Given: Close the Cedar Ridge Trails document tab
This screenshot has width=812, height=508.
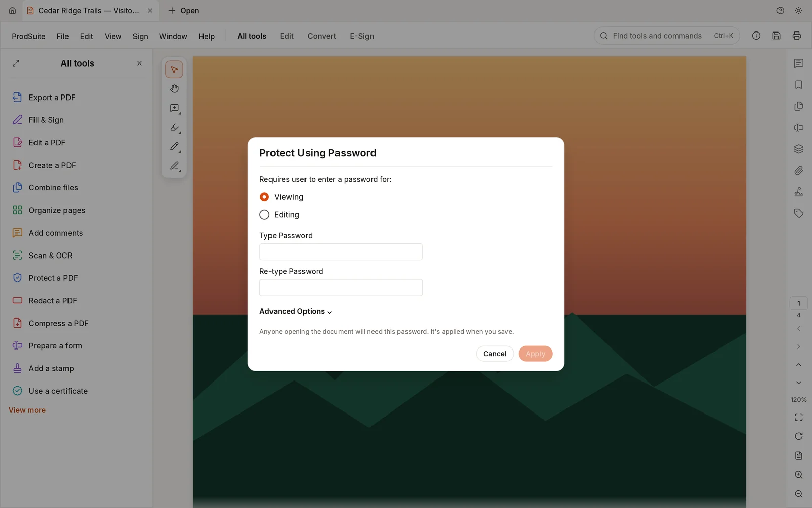Looking at the screenshot, I should [x=150, y=10].
